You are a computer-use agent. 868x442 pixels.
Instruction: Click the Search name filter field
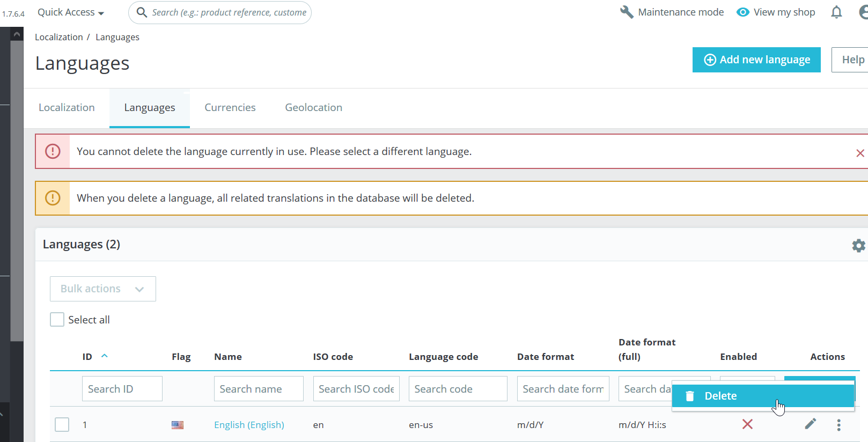258,389
